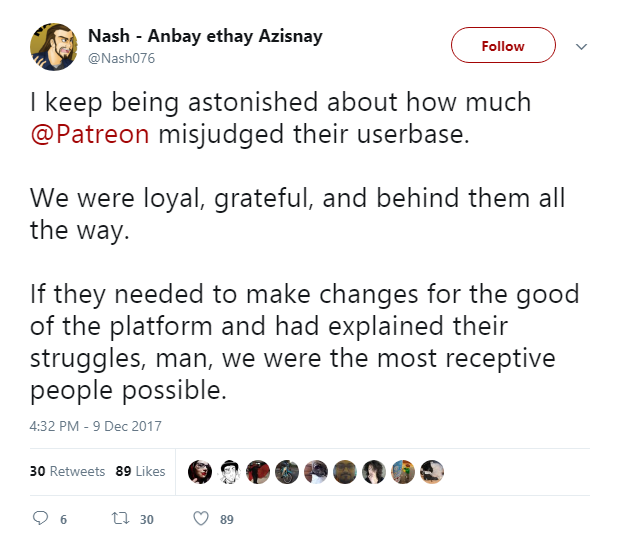Click the first liker avatar with red hair
630x541 pixels.
(x=200, y=471)
